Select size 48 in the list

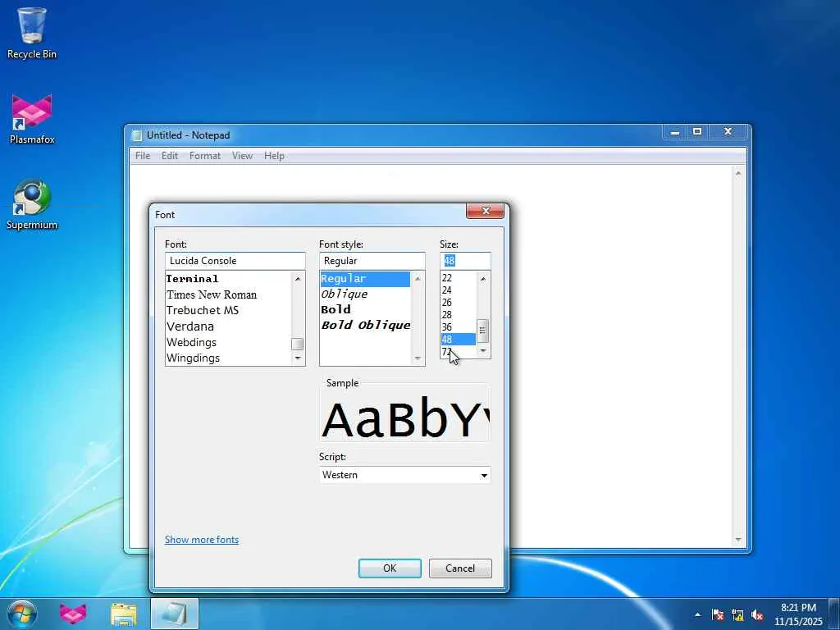click(x=458, y=339)
